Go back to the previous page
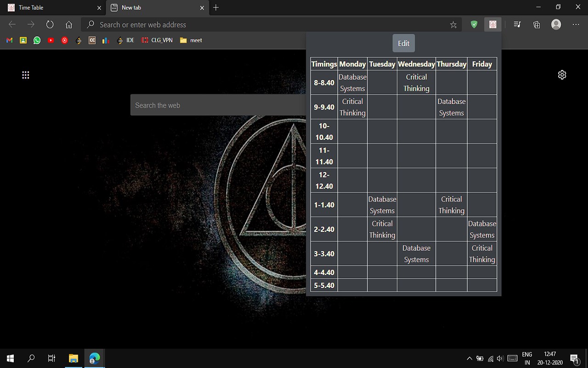Viewport: 588px width, 368px height. [12, 25]
